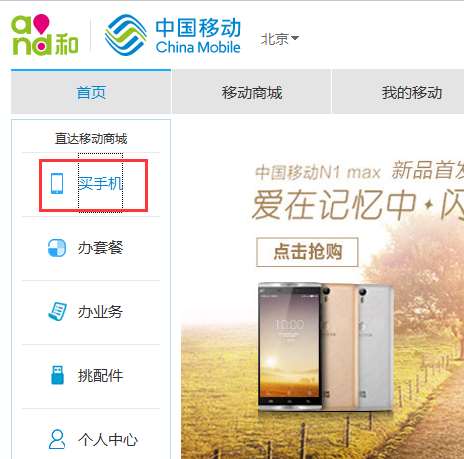Open the 移动商城 tab
464x459 pixels.
point(252,92)
